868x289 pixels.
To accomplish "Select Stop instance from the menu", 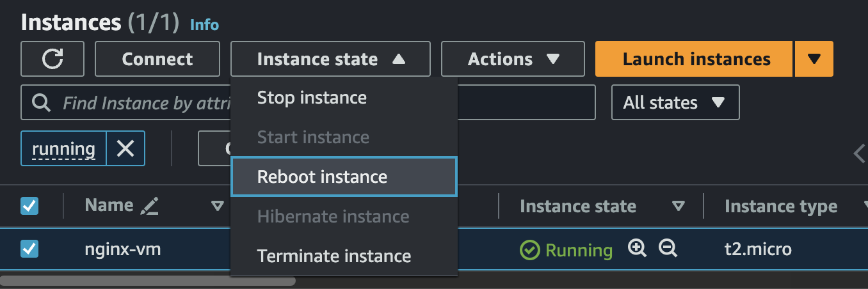I will click(312, 98).
